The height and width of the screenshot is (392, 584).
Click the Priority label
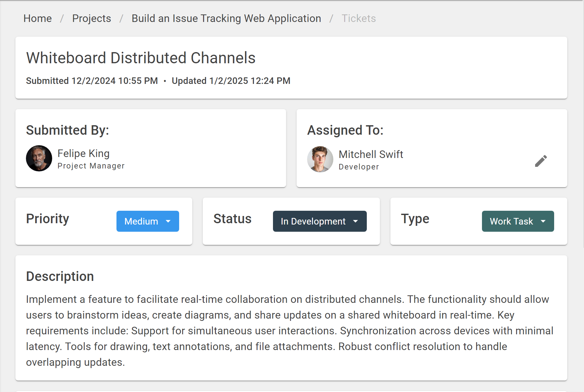pos(48,219)
